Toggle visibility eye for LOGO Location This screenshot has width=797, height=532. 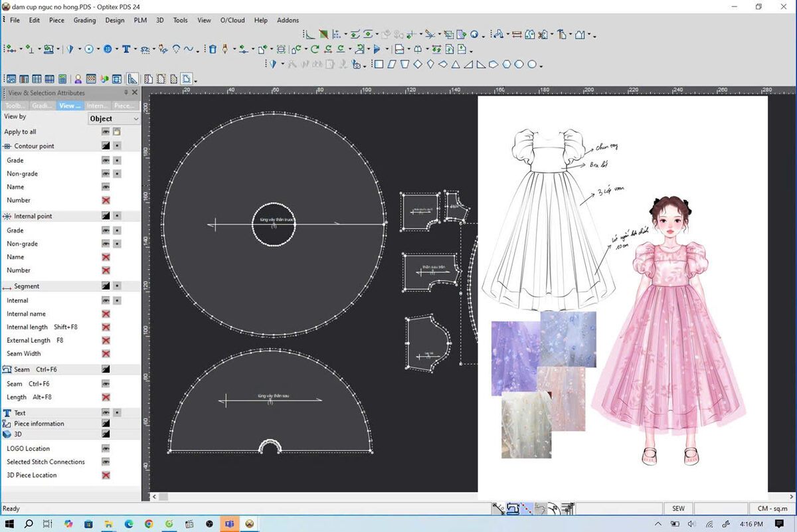106,448
